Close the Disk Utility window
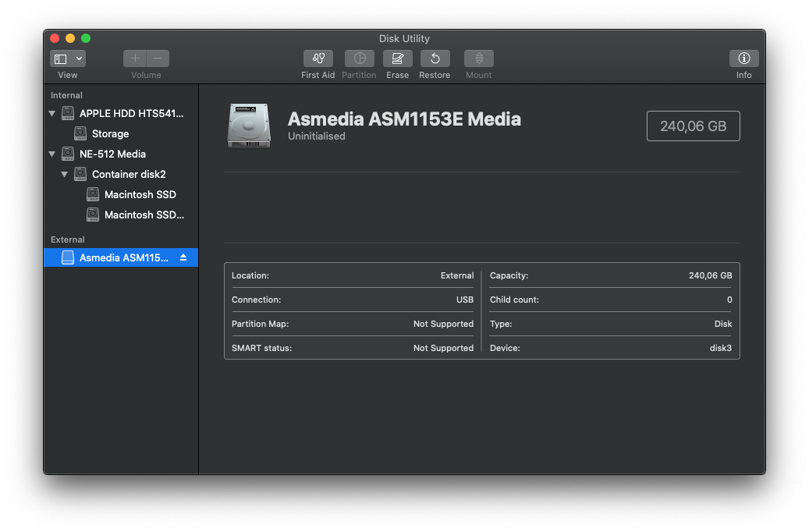The width and height of the screenshot is (809, 532). click(x=55, y=38)
